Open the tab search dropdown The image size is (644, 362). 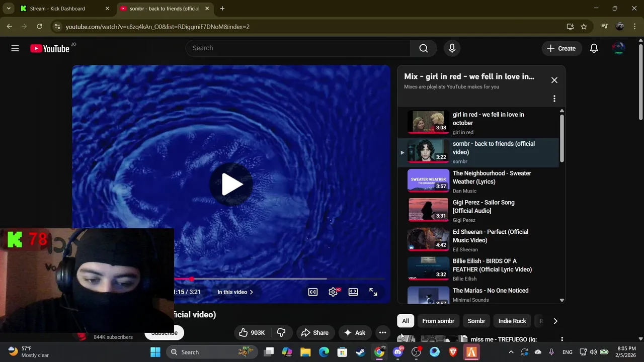[9, 9]
